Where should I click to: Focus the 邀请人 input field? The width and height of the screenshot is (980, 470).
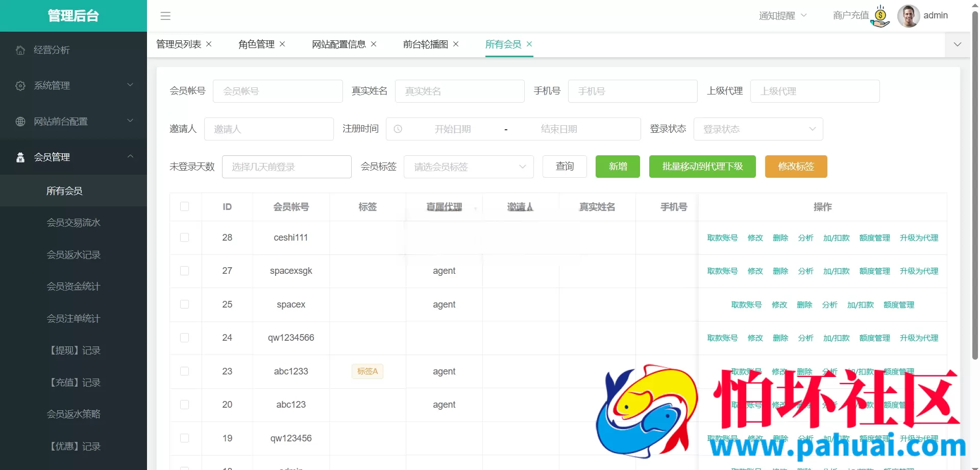268,129
